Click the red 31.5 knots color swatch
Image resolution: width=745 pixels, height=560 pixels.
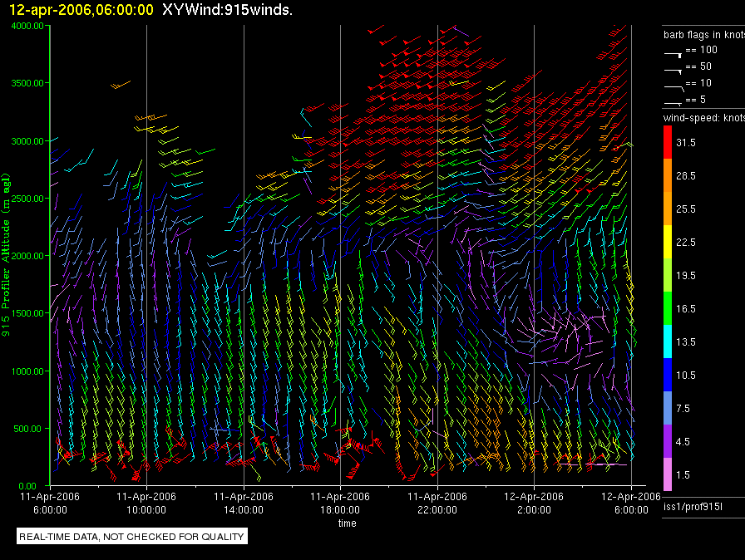tap(668, 142)
